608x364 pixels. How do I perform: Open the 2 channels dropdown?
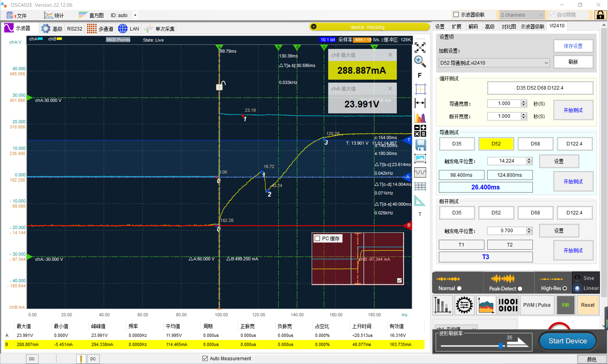(522, 15)
